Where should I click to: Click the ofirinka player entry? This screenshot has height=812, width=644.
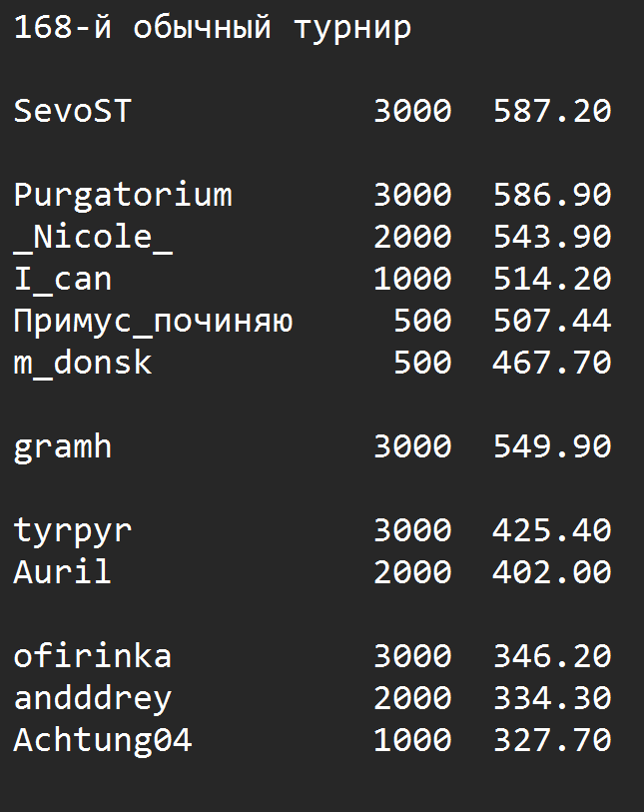coord(93,656)
